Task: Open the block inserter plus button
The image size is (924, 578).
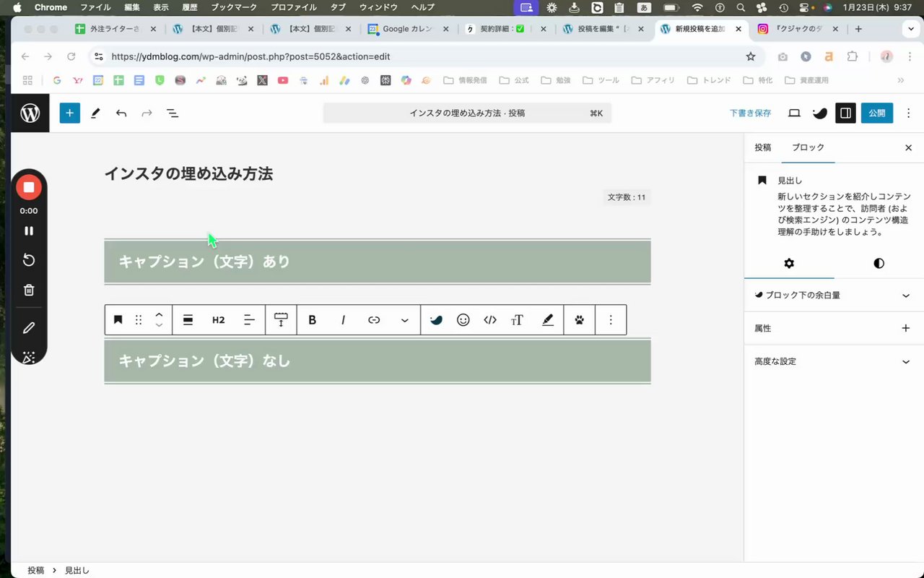Action: [69, 113]
